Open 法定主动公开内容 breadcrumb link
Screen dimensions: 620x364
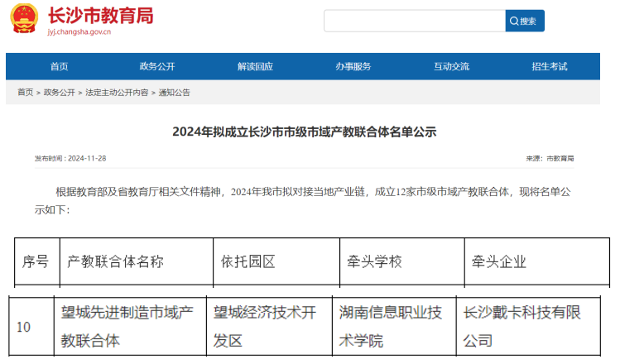(x=117, y=93)
